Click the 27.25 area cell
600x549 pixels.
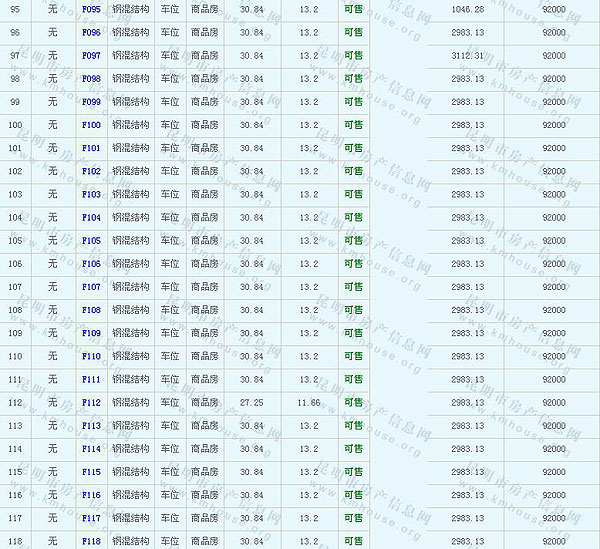click(x=252, y=402)
